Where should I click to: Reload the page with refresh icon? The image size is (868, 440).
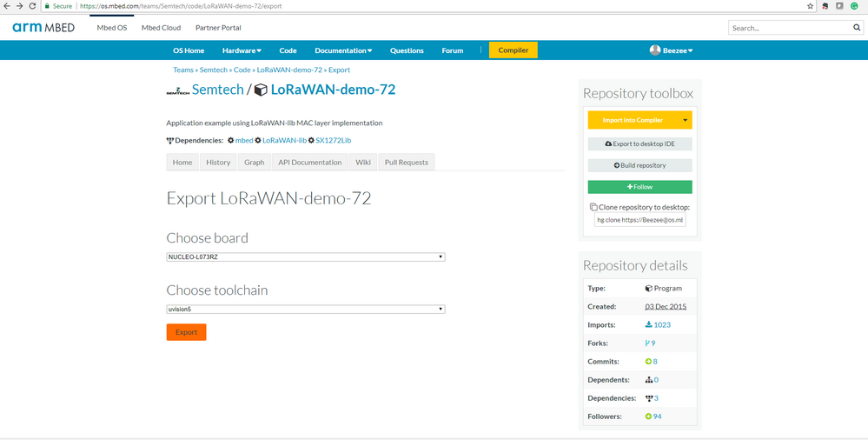coord(32,6)
